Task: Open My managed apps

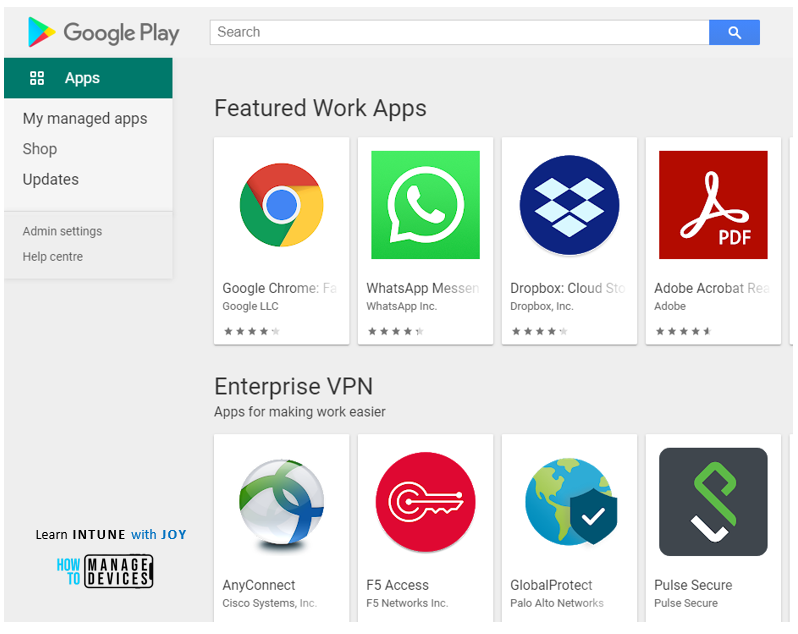Action: pos(85,119)
